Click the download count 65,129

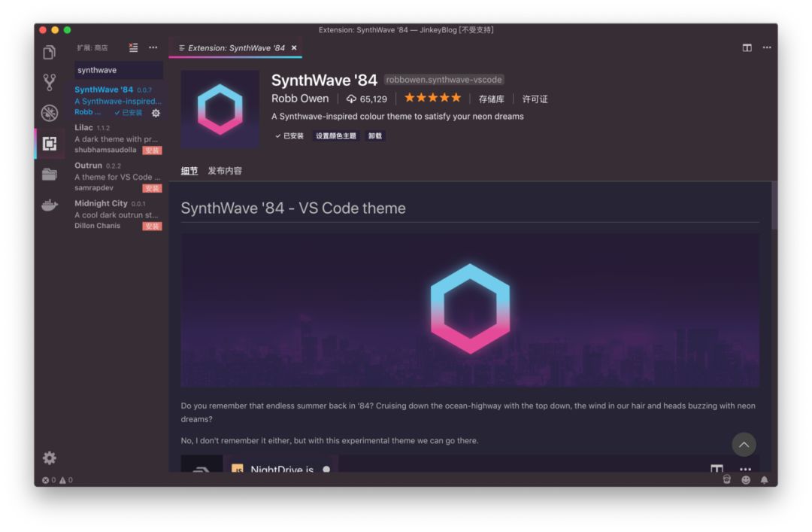367,99
